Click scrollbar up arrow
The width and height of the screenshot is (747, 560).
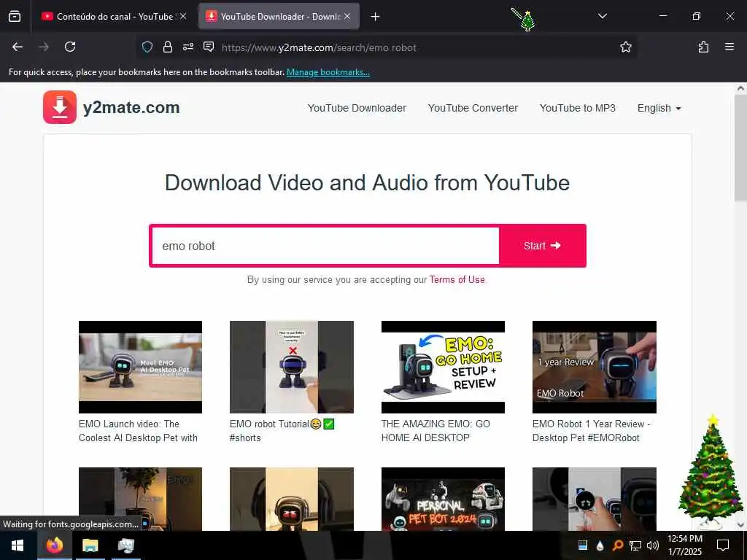740,88
